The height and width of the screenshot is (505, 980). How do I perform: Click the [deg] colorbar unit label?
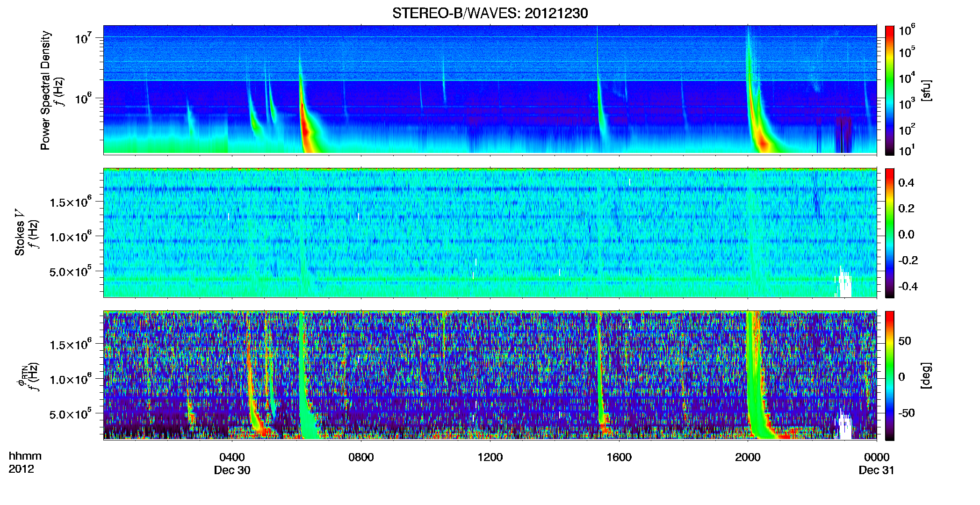926,375
